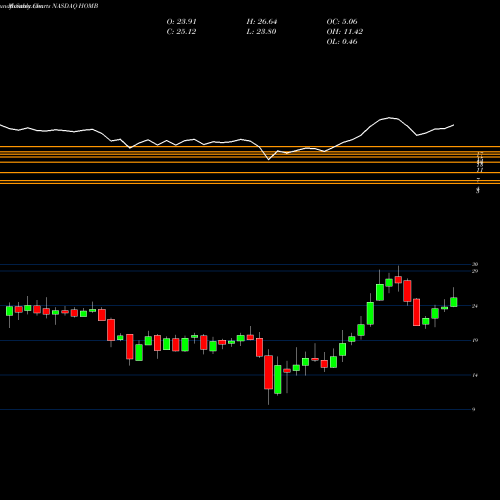Viewport: 500px width, 500px height.
Task: Click the tallest red candle at chart low
Action: coord(268,372)
